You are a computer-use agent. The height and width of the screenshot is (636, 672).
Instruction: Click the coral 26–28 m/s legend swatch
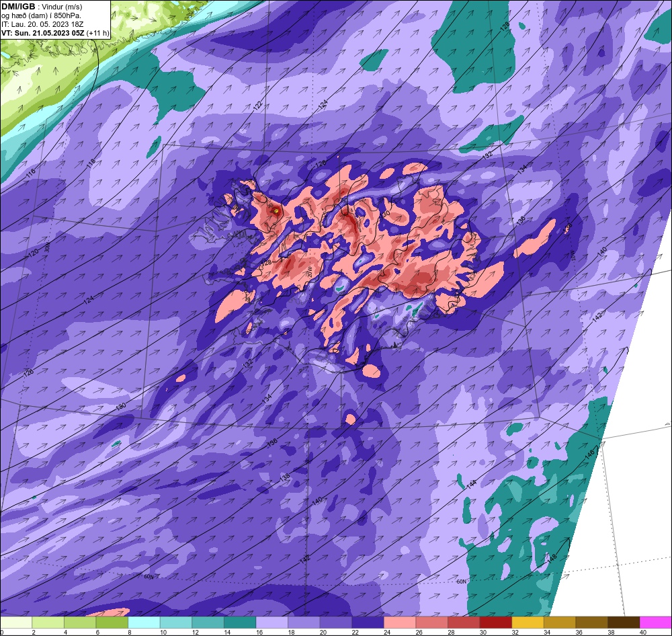(x=431, y=623)
